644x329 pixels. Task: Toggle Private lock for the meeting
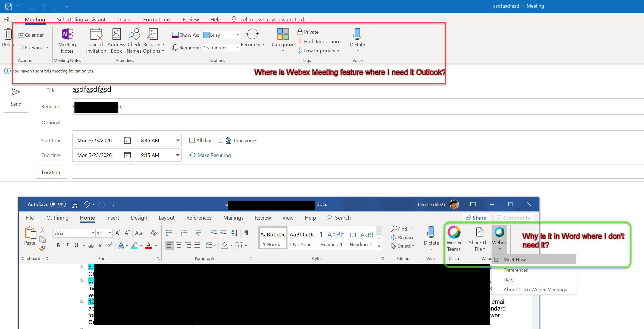click(x=308, y=32)
